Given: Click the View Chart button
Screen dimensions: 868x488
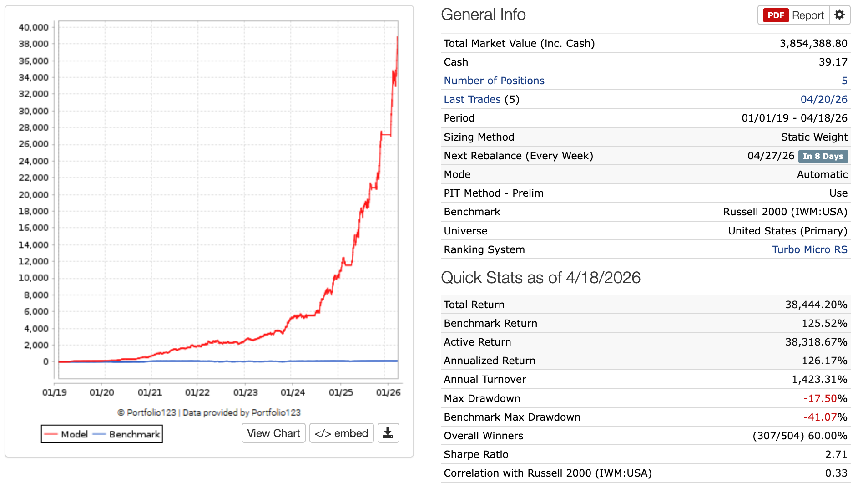Looking at the screenshot, I should coord(273,433).
